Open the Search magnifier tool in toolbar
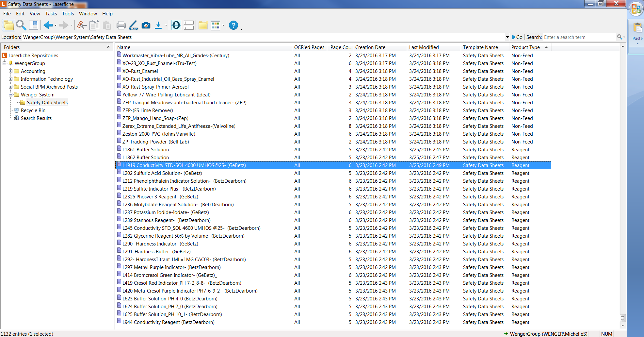This screenshot has height=337, width=644. coord(21,25)
